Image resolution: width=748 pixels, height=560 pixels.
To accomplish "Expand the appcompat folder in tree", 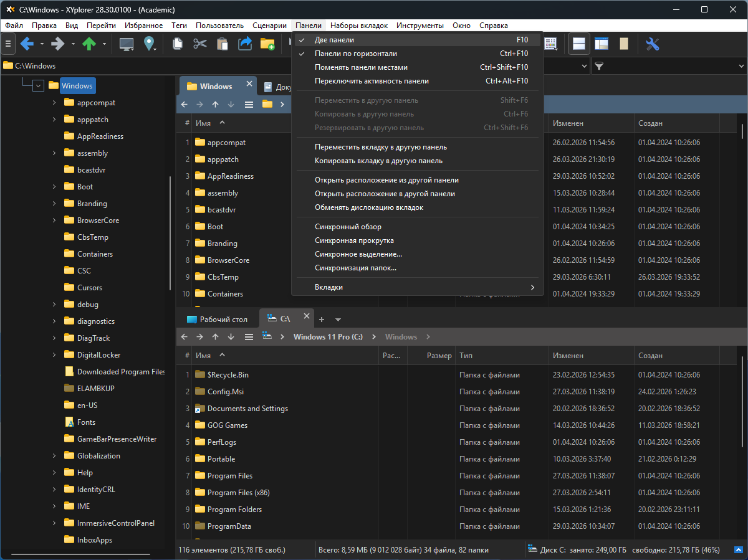I will [x=54, y=103].
